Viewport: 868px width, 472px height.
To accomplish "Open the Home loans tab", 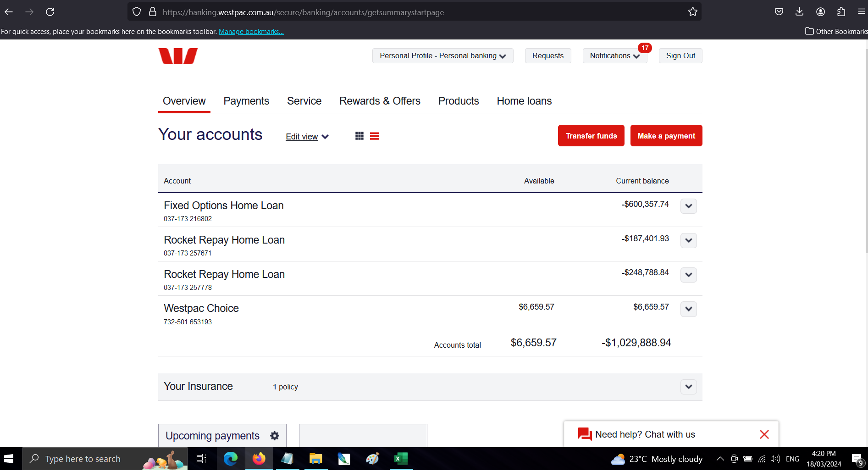I will point(524,101).
